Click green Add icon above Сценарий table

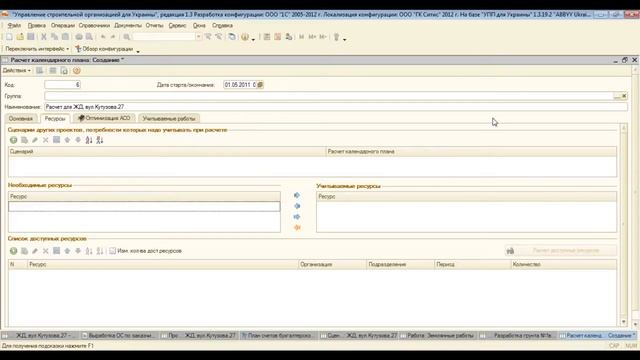[13, 140]
